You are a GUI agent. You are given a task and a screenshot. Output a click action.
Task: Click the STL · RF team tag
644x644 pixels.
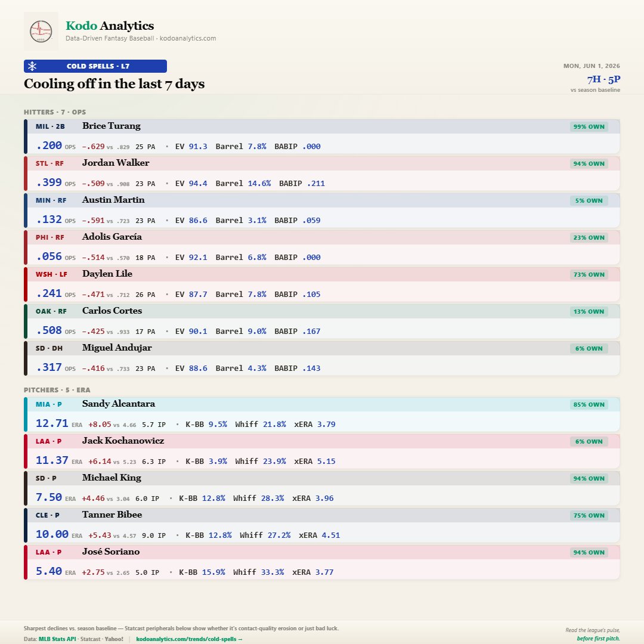point(49,163)
